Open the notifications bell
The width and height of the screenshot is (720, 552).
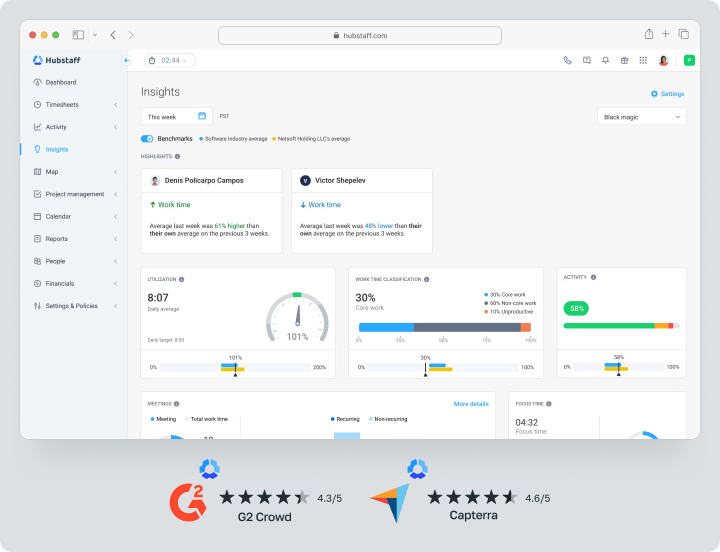pos(606,60)
